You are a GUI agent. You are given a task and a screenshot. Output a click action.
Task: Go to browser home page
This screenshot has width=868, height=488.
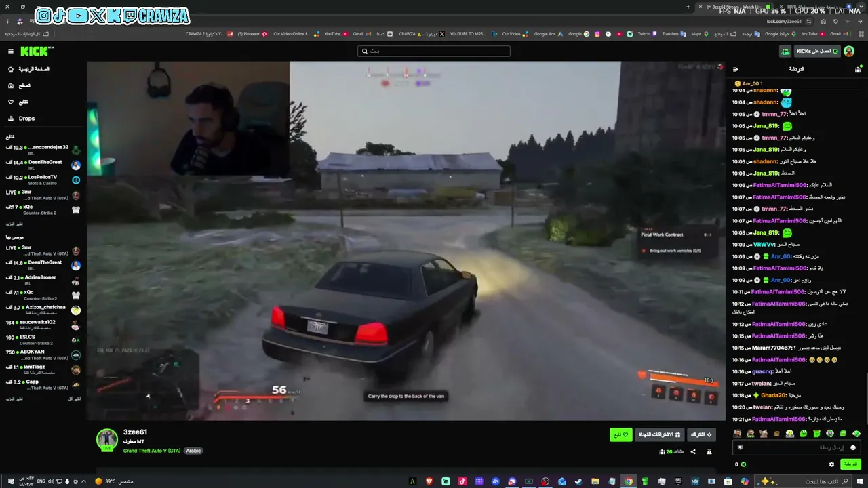[823, 21]
